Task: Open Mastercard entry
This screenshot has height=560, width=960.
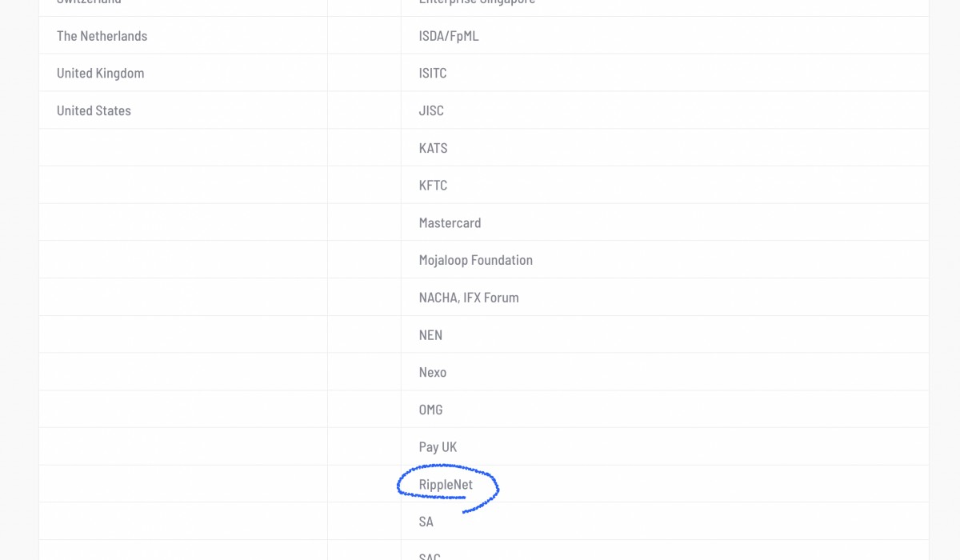Action: 450,222
